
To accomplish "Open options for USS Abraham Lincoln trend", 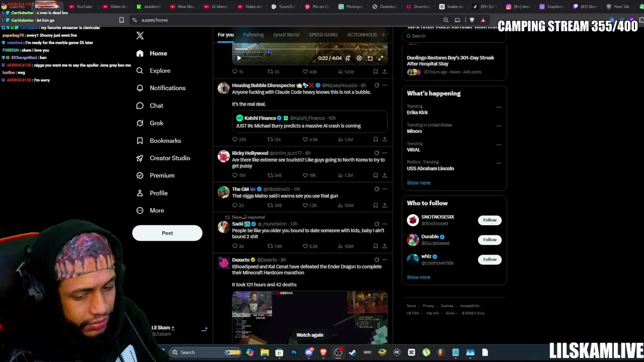I will tap(499, 163).
